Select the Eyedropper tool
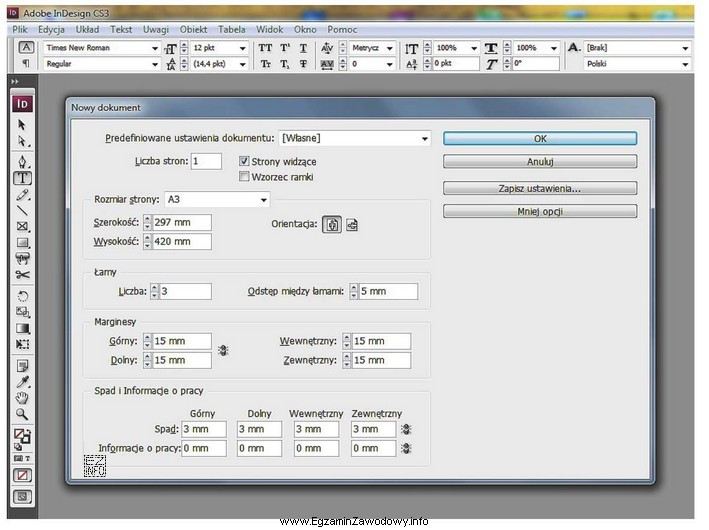 [x=22, y=382]
